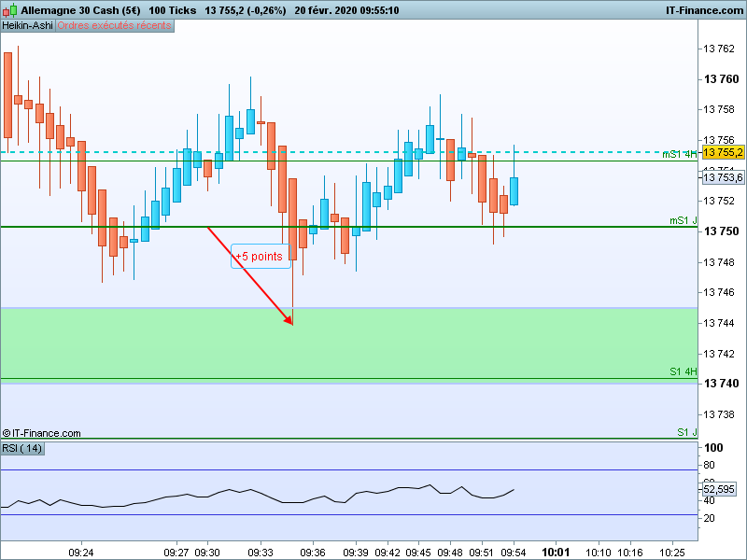Viewport: 747px width, 560px height.
Task: Click the RSI value 52,595 label
Action: point(719,489)
